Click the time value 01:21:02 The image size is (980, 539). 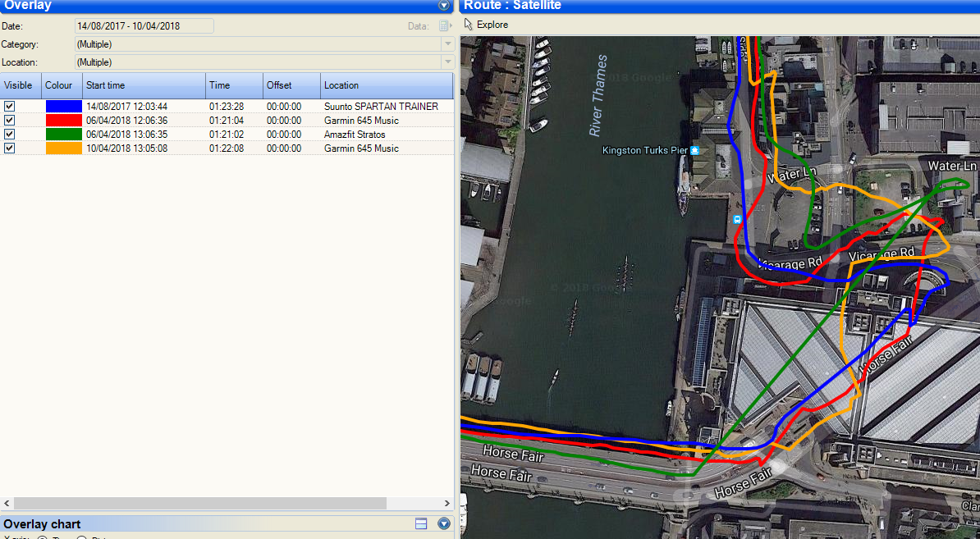coord(227,135)
